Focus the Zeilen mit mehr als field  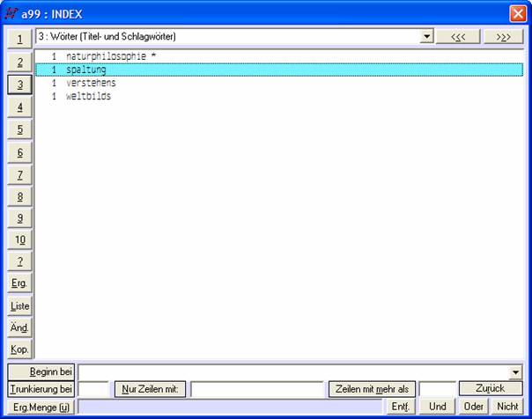tap(438, 389)
